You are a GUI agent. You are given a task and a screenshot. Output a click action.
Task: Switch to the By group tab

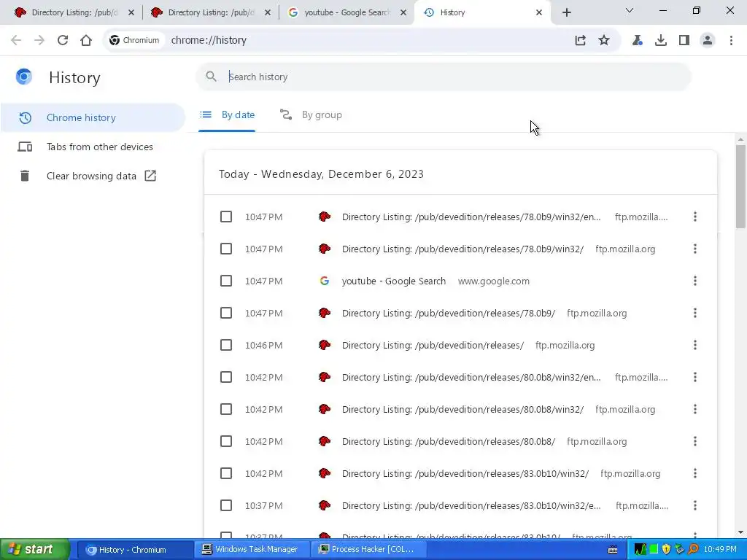pos(311,114)
